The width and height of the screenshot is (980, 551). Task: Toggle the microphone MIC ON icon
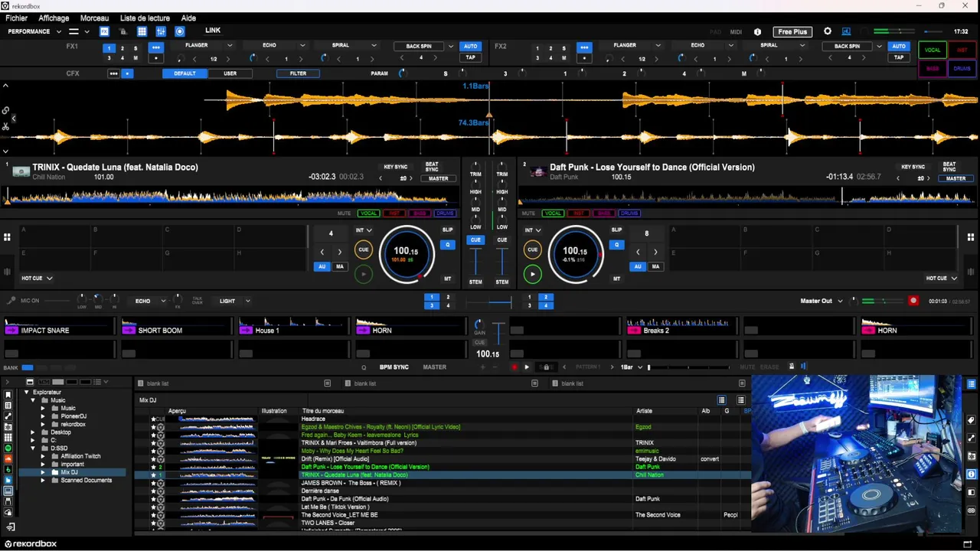11,301
